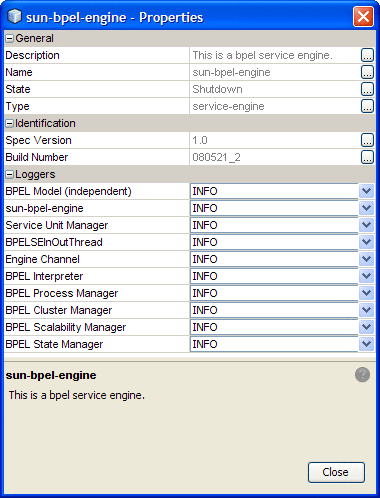Click the BPEL Cluster Manager INFO field
The height and width of the screenshot is (498, 380).
coord(274,310)
